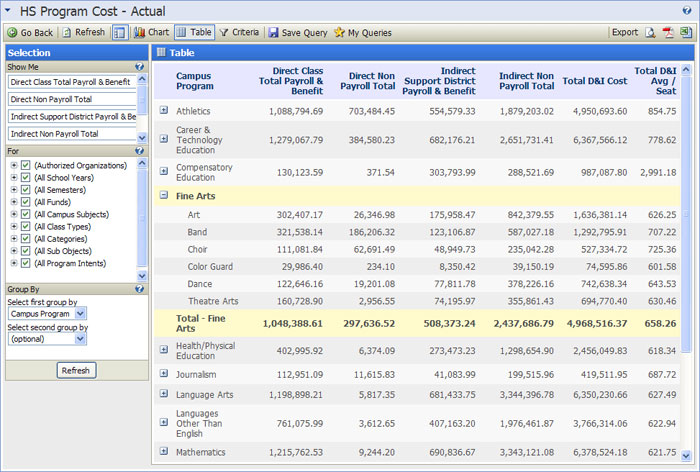Image resolution: width=700 pixels, height=472 pixels.
Task: Click the table scrollbar down arrow
Action: click(686, 455)
